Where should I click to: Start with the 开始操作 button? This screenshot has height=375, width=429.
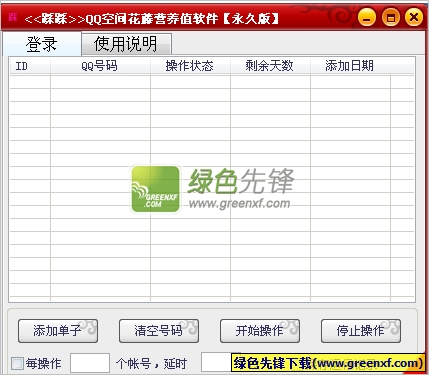click(260, 331)
